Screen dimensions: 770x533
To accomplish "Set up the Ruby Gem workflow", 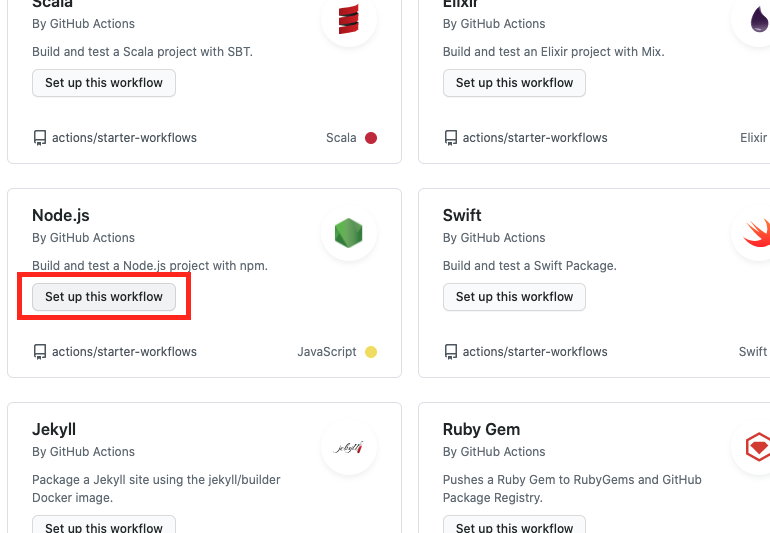I will pyautogui.click(x=514, y=526).
